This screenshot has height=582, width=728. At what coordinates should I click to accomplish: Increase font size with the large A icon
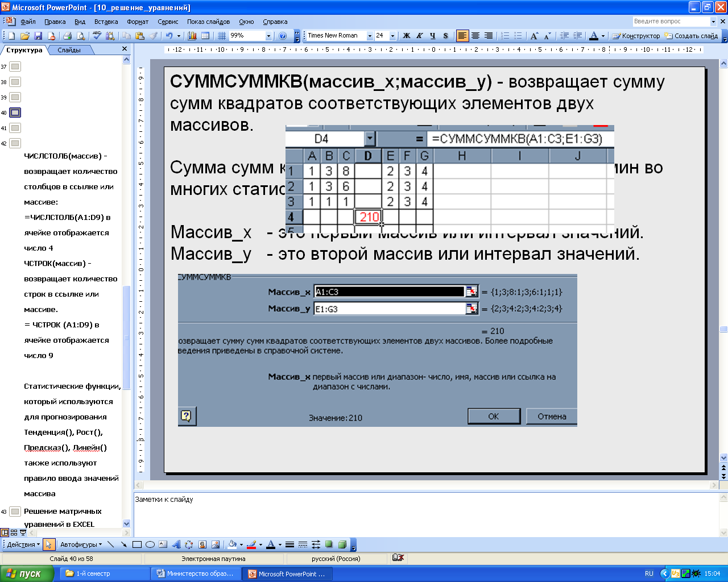(534, 36)
